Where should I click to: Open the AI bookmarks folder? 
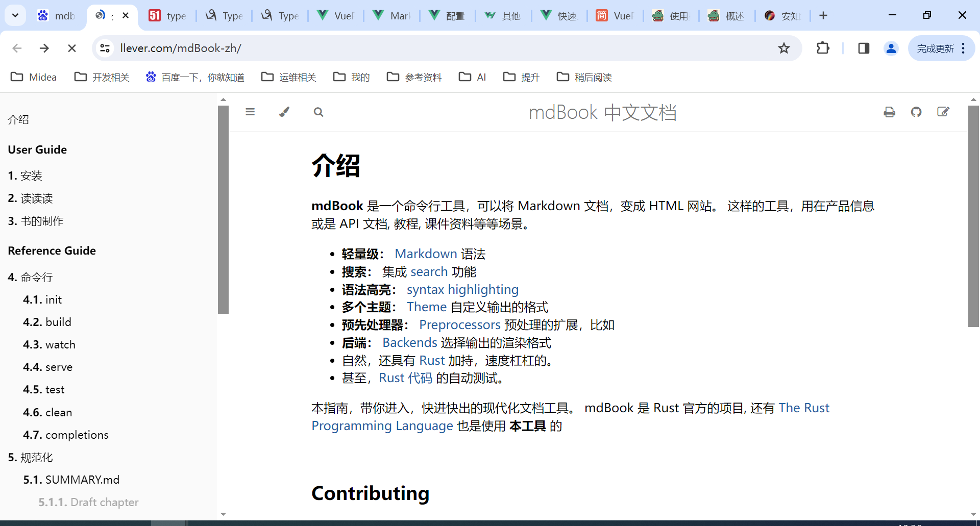[472, 77]
